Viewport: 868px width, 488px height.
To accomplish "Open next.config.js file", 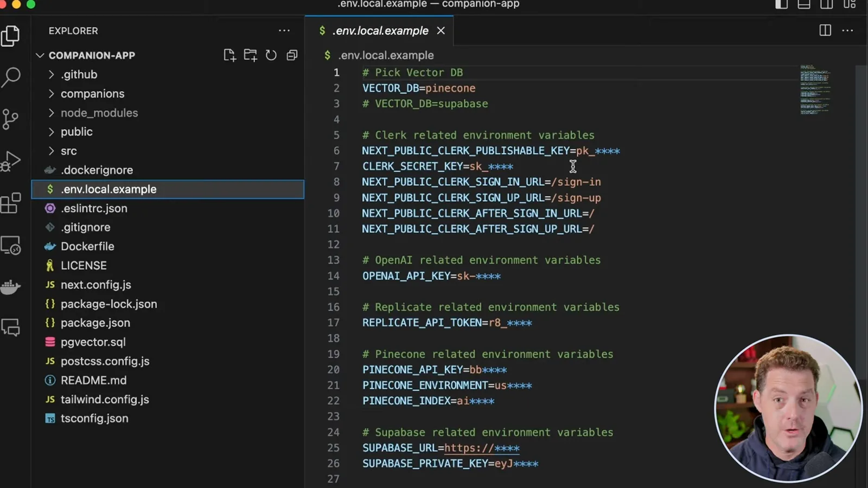I will (95, 285).
